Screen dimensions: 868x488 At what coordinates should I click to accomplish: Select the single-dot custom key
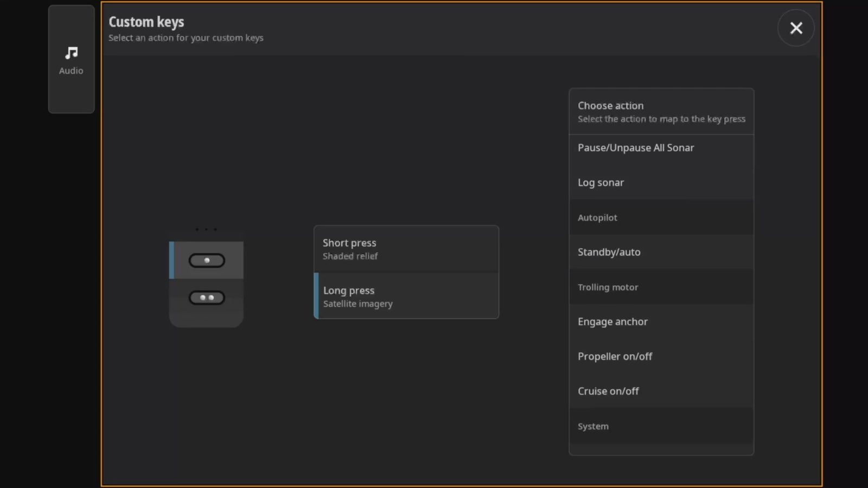(206, 261)
